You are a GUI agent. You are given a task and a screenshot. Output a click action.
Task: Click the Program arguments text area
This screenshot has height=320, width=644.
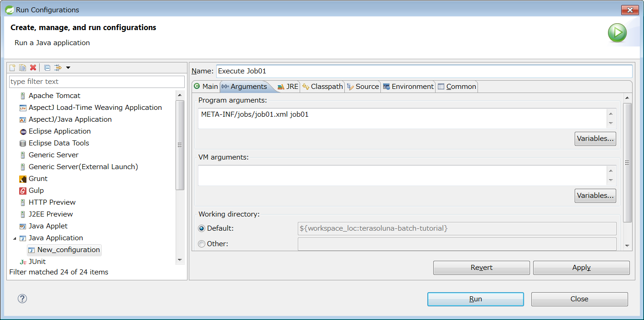click(402, 119)
